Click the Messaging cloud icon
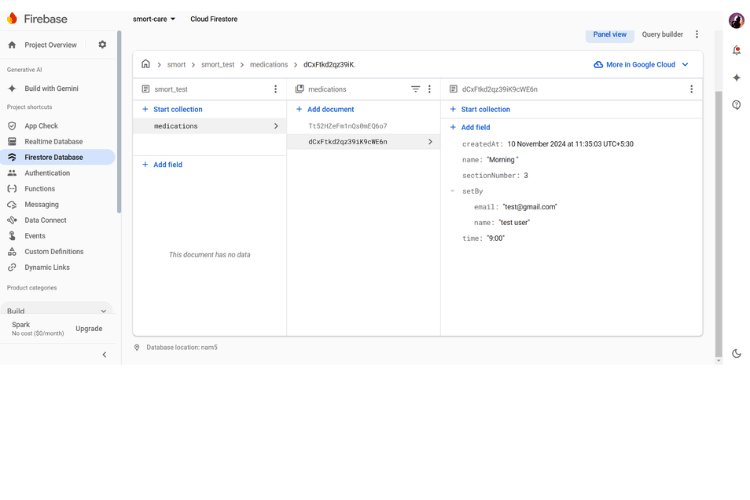Viewport: 750px width, 500px height. (12, 205)
